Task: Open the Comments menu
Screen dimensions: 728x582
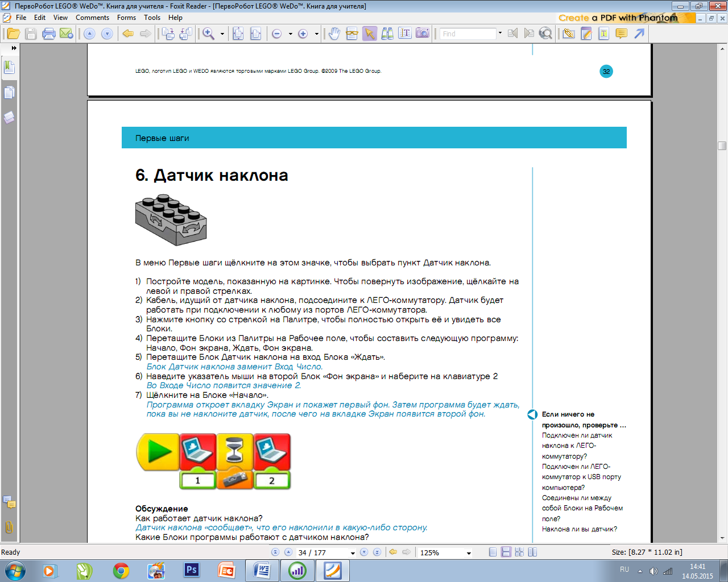Action: coord(92,18)
